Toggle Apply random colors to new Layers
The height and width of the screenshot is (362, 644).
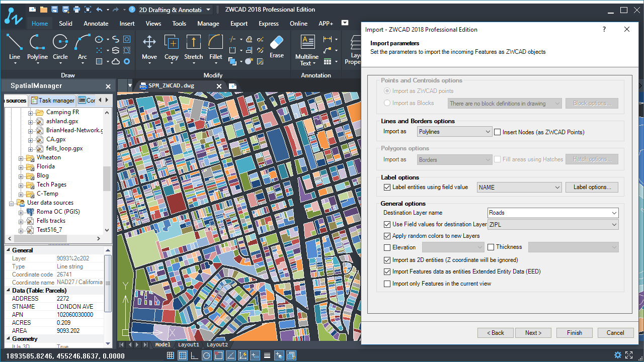coord(387,236)
